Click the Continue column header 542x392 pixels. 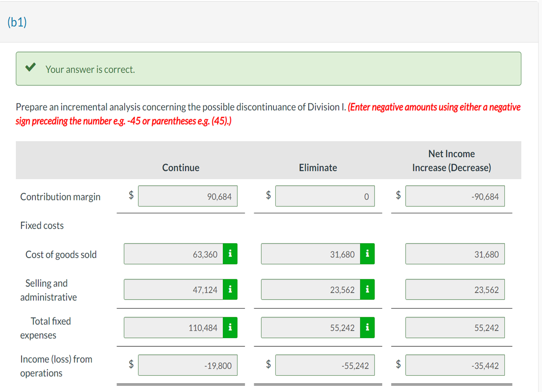181,167
